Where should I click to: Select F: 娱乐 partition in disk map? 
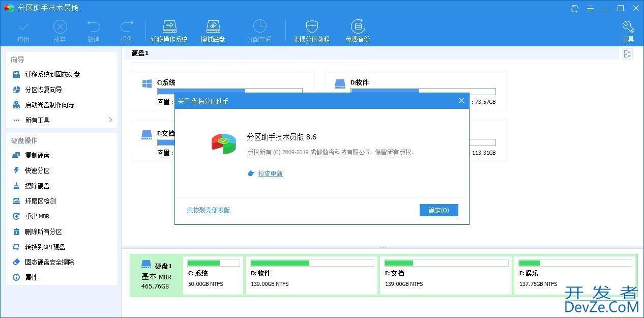click(575, 275)
